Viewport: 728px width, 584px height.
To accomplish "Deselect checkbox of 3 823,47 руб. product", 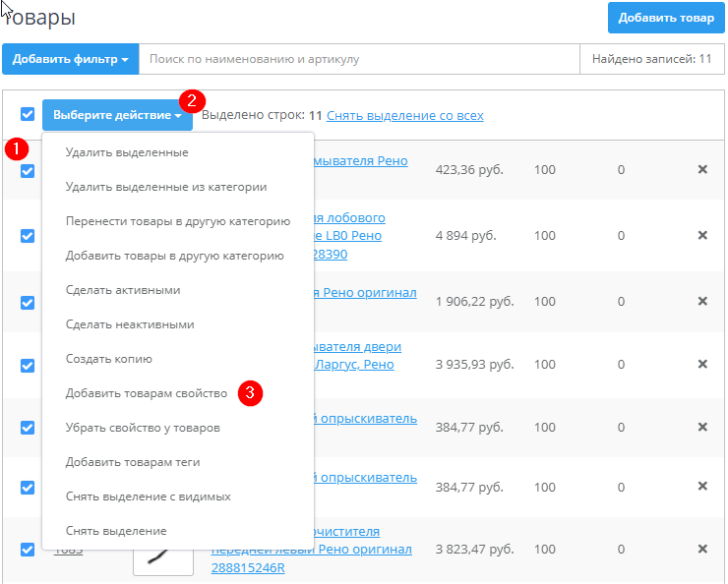I will pos(28,550).
